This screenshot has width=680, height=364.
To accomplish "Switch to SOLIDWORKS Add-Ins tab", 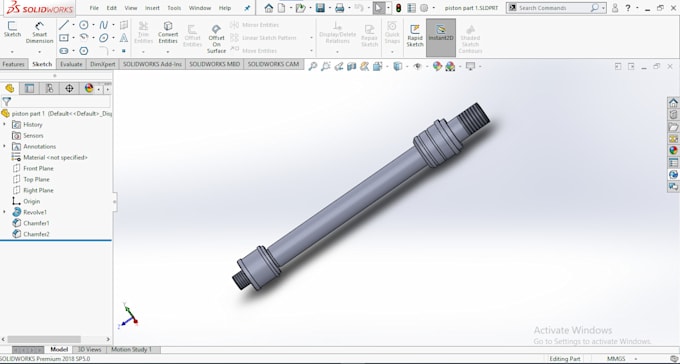I will tap(152, 64).
